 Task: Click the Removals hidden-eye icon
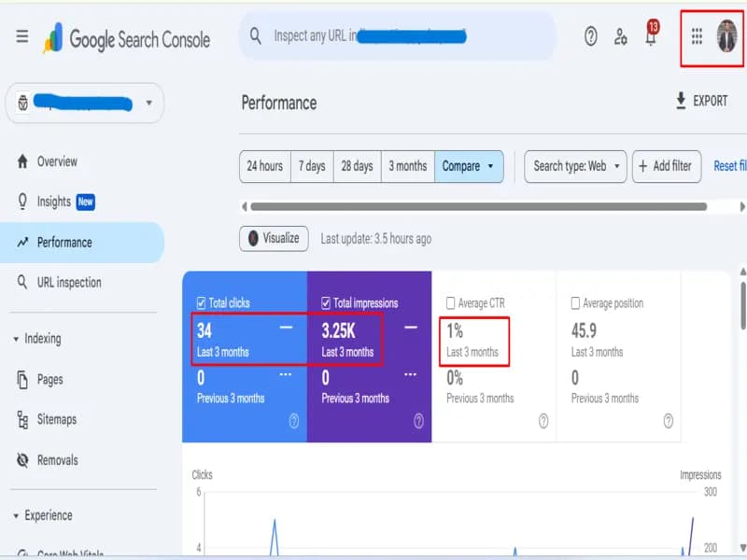click(22, 460)
